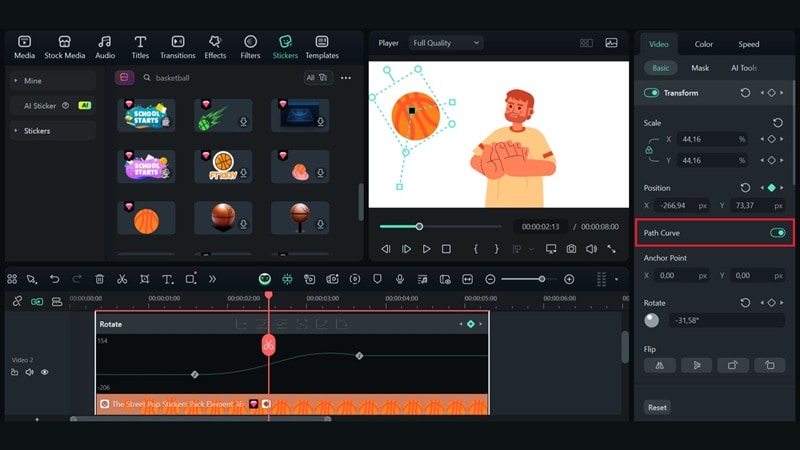Zoom in timeline with plus button
Viewport: 800px width, 450px height.
(x=569, y=279)
